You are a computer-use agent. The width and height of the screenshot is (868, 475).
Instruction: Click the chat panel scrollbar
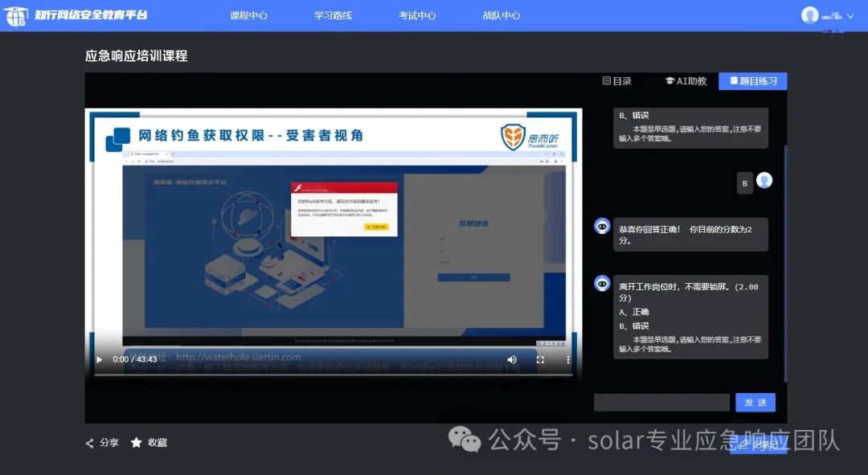click(785, 263)
